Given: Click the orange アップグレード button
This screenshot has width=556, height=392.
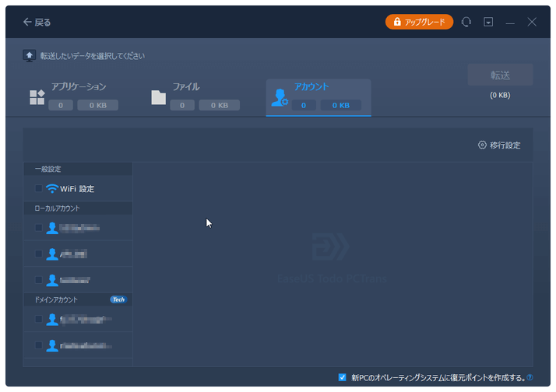Looking at the screenshot, I should [x=419, y=23].
